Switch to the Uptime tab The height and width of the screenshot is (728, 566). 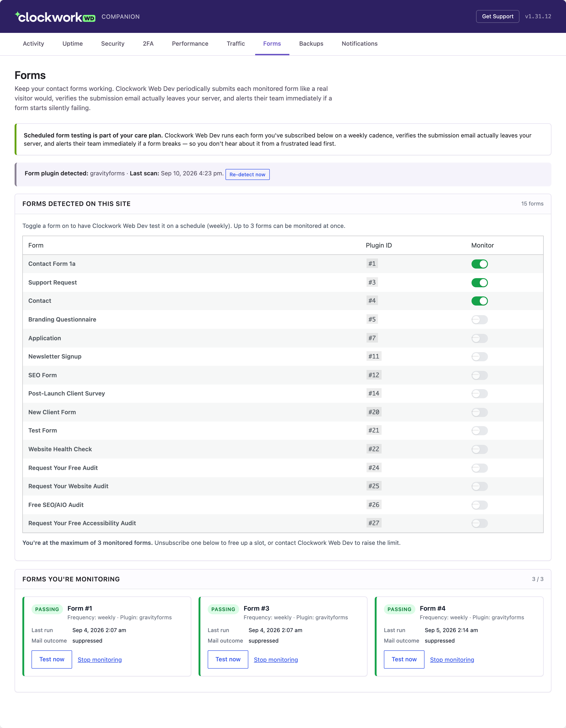click(73, 44)
